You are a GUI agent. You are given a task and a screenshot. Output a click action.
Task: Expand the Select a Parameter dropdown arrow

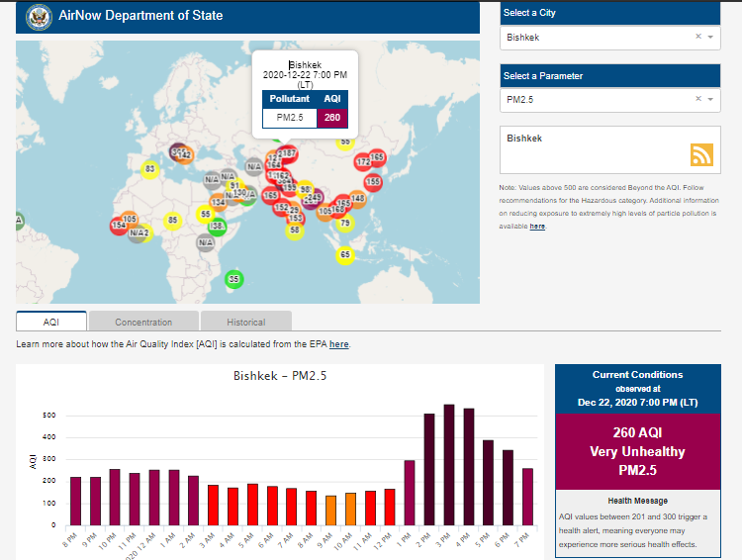coord(710,99)
